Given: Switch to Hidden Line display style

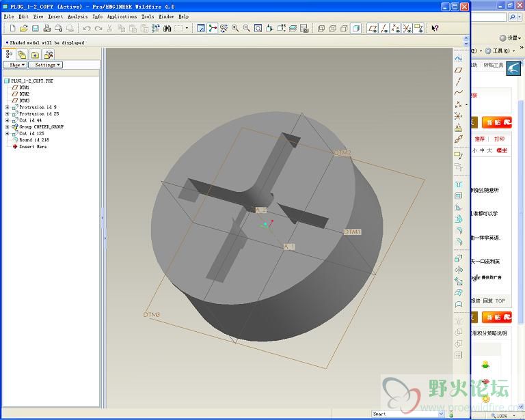Looking at the screenshot, I should click(x=332, y=29).
